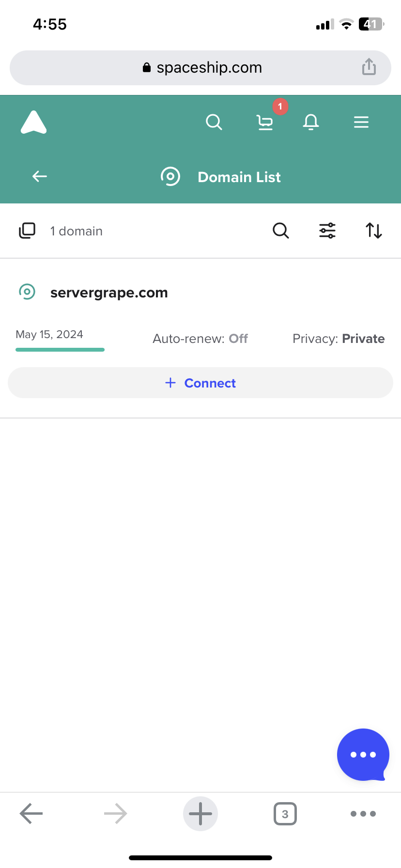The width and height of the screenshot is (401, 868).
Task: Open the browser tabs switcher showing 3
Action: [285, 814]
